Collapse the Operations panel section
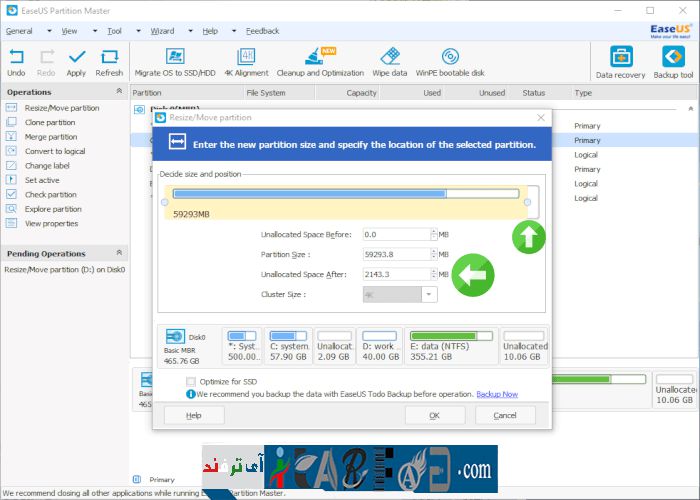The height and width of the screenshot is (500, 700). click(x=120, y=92)
